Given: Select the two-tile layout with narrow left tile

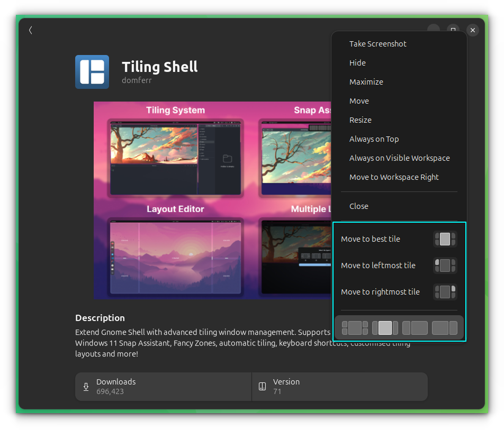Looking at the screenshot, I should click(x=415, y=328).
